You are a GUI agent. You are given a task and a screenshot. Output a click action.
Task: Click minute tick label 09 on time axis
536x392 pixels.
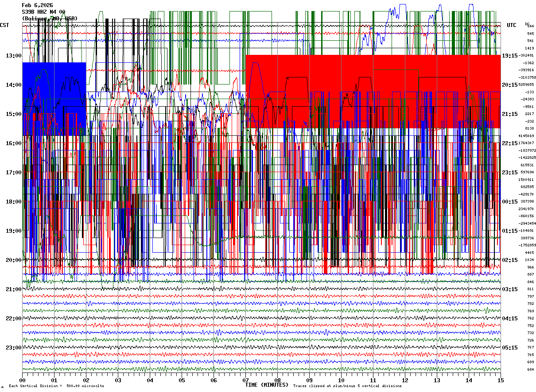(309, 380)
